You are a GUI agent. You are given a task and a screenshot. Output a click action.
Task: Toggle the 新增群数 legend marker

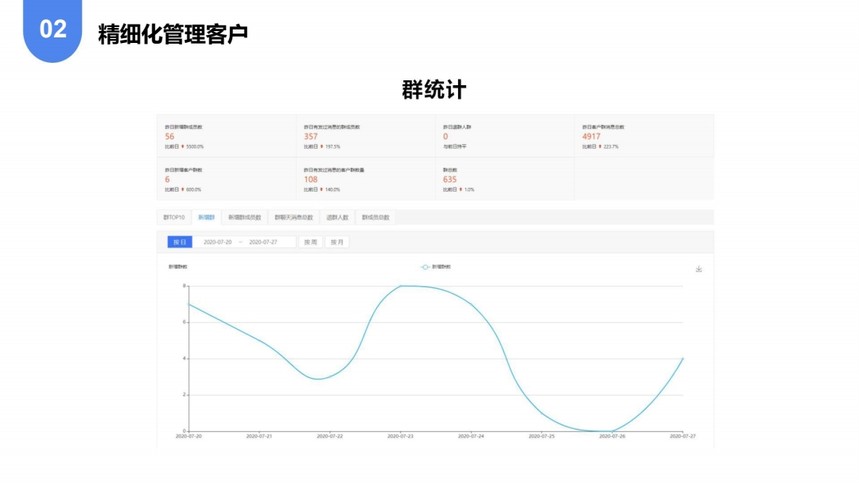tap(425, 267)
